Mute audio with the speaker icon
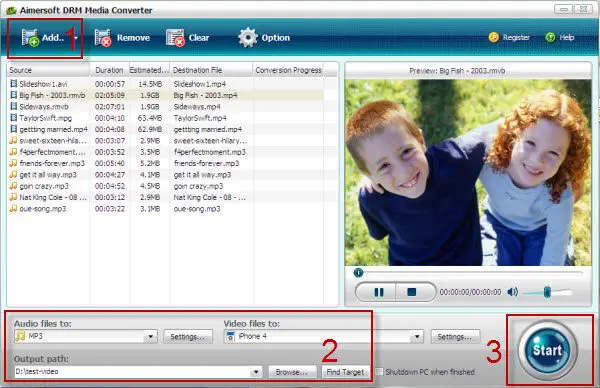This screenshot has width=600, height=388. click(x=513, y=292)
